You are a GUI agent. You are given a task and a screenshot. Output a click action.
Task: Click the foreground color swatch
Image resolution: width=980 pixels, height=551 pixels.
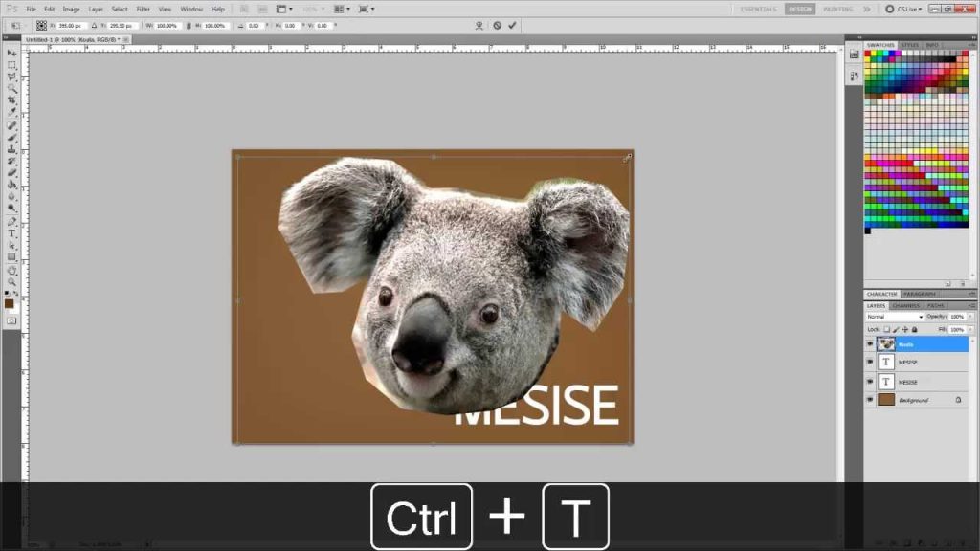[x=9, y=303]
